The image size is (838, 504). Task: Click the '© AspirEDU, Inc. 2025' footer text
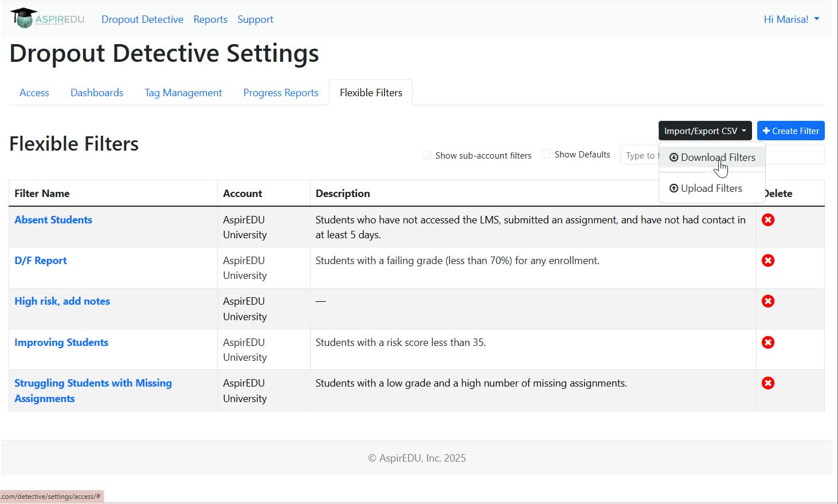tap(417, 458)
